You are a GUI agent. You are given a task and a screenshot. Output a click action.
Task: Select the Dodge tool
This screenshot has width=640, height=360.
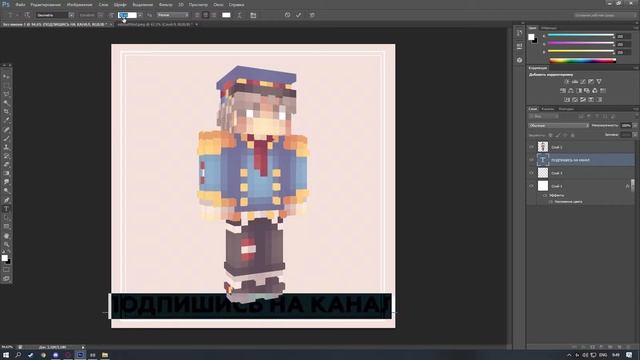pos(6,191)
